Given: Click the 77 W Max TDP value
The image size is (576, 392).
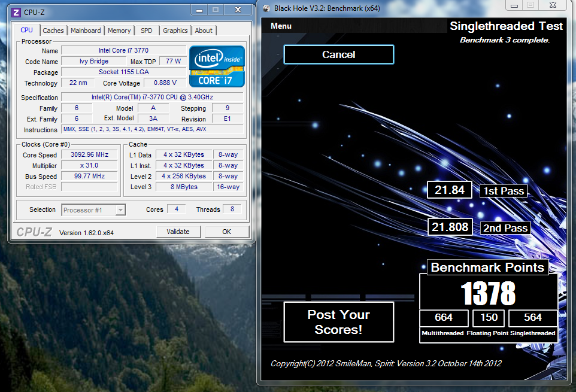Looking at the screenshot, I should 174,61.
